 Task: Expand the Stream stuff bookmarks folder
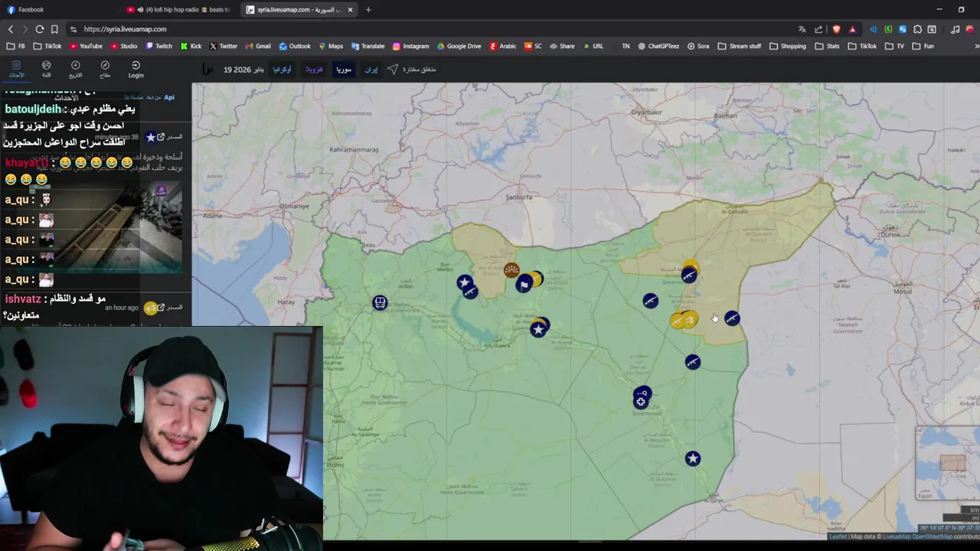(740, 46)
